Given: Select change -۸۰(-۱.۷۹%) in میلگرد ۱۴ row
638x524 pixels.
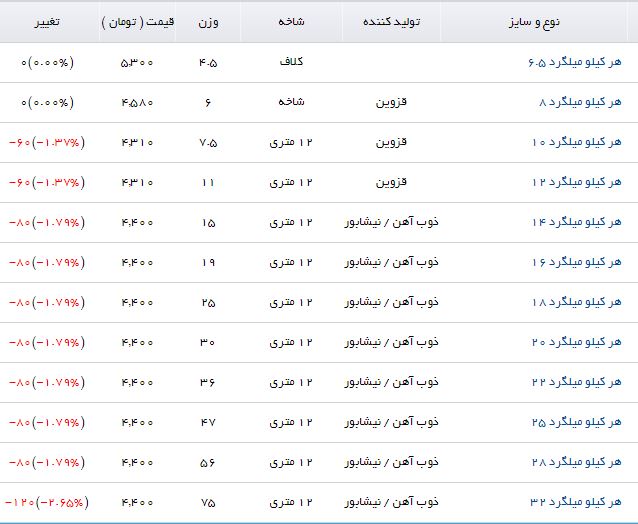Looking at the screenshot, I should click(47, 223).
